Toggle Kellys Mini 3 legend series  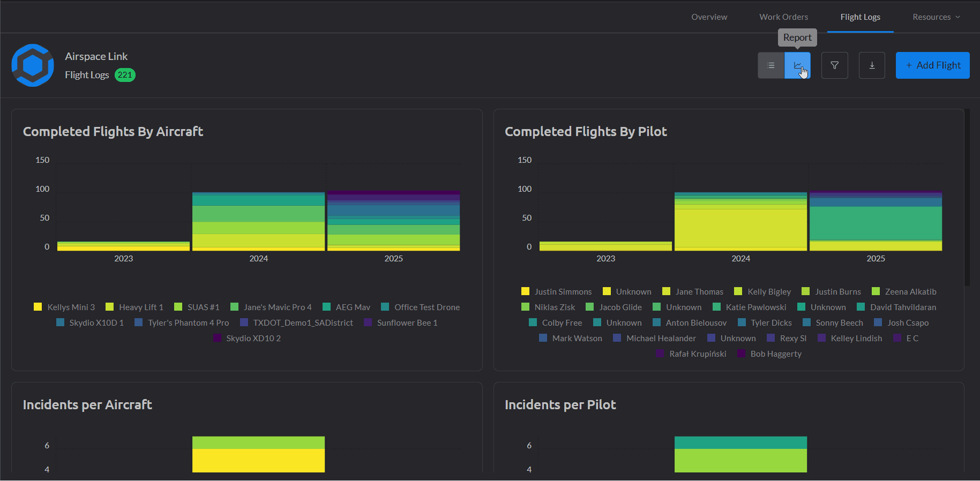[x=64, y=307]
